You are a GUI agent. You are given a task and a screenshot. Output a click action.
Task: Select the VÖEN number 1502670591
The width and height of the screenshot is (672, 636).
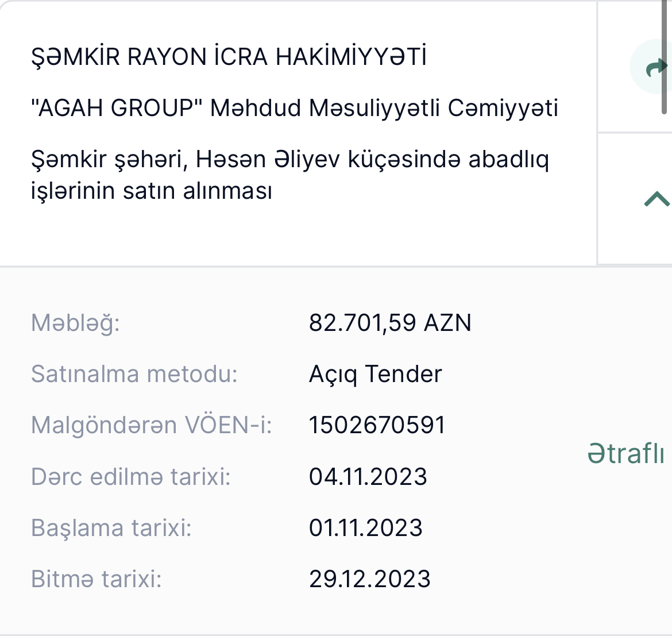point(377,425)
